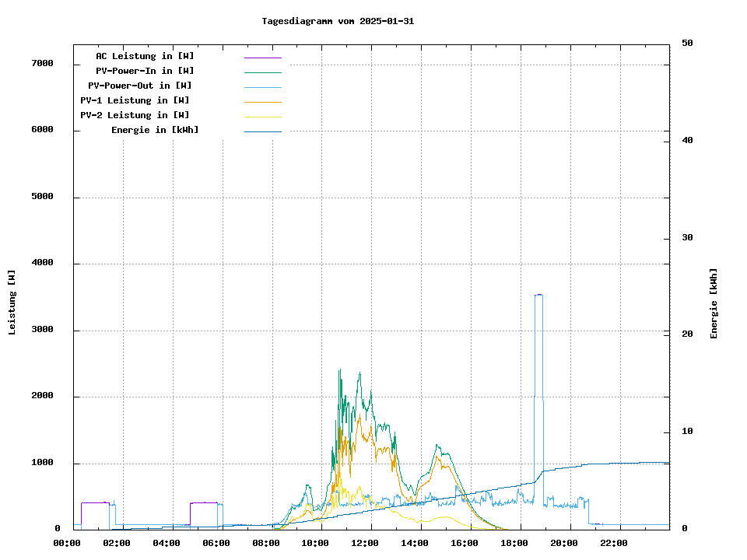This screenshot has width=747, height=560.
Task: Click the vertical Energie [kWh] axis title
Action: 714,303
